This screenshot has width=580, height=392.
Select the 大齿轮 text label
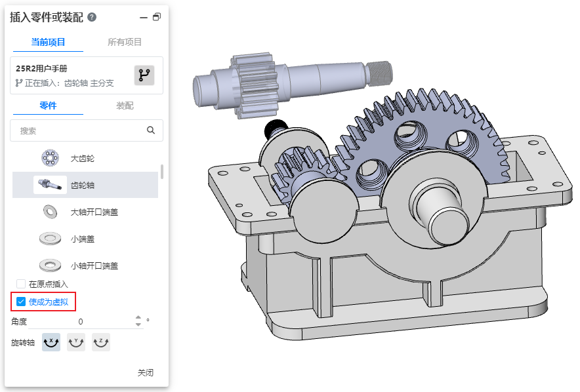point(83,159)
